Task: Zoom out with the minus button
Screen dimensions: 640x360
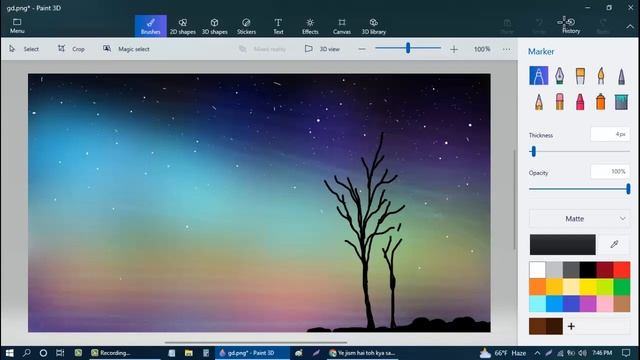Action: click(362, 49)
